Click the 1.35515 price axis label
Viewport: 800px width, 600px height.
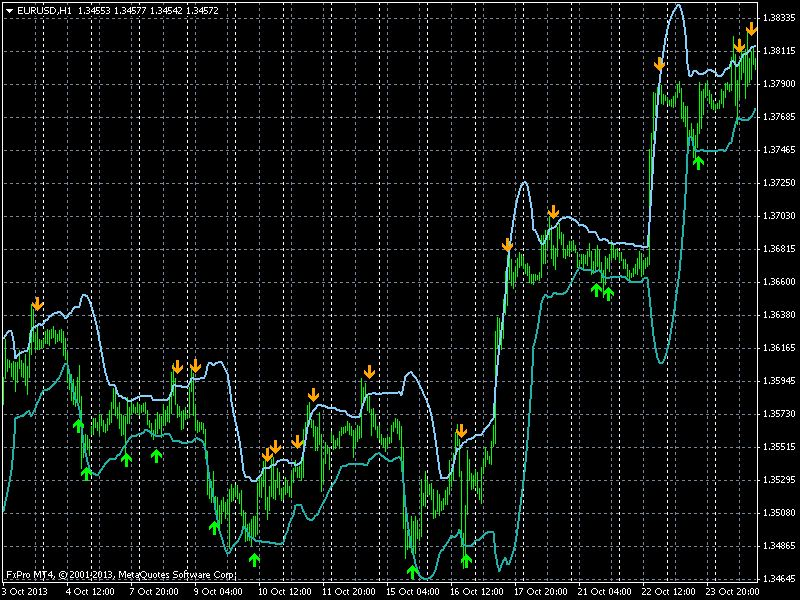(x=779, y=447)
